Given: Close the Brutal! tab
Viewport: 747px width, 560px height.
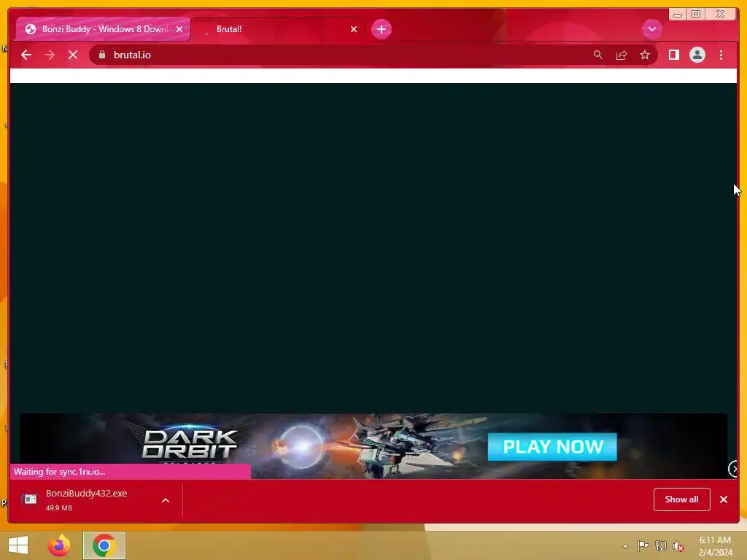Looking at the screenshot, I should click(354, 29).
